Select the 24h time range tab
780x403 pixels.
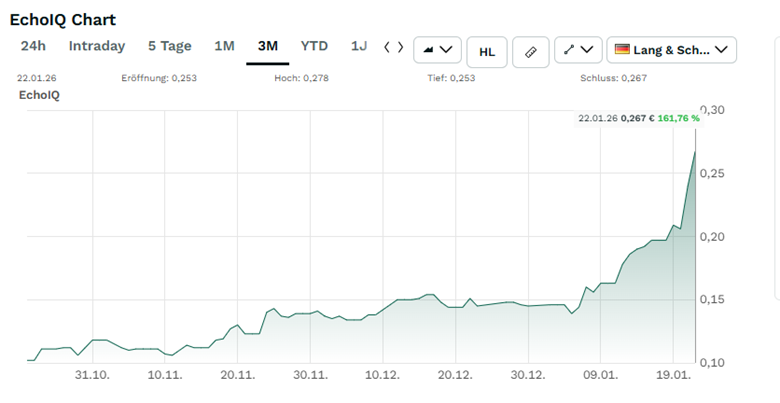point(33,46)
